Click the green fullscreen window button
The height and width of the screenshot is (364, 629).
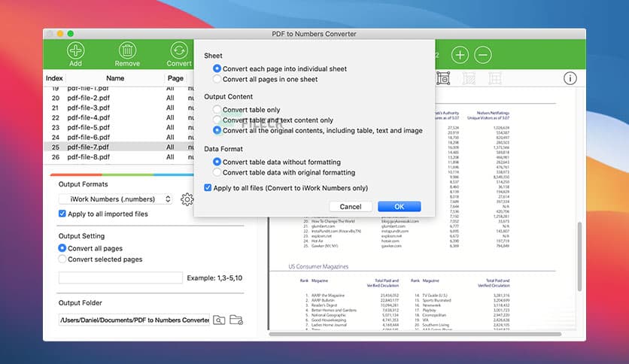click(x=71, y=34)
